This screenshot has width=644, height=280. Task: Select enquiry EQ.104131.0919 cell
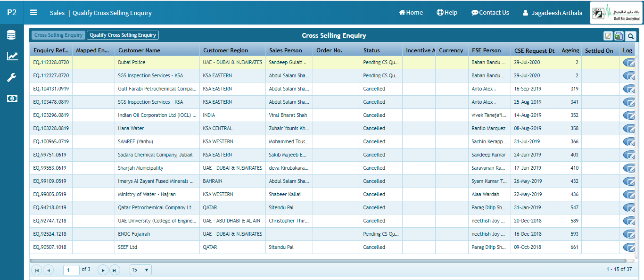pyautogui.click(x=51, y=89)
